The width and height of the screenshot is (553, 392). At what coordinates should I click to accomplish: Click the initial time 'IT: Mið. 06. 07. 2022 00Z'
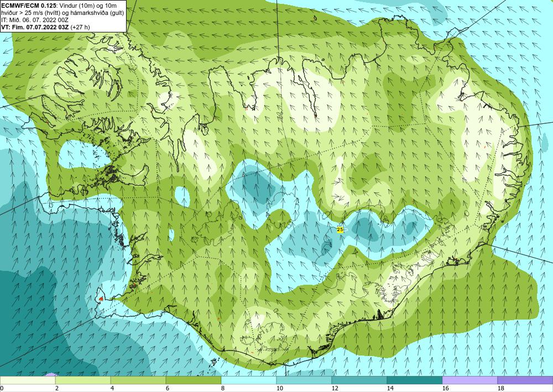[x=34, y=20]
